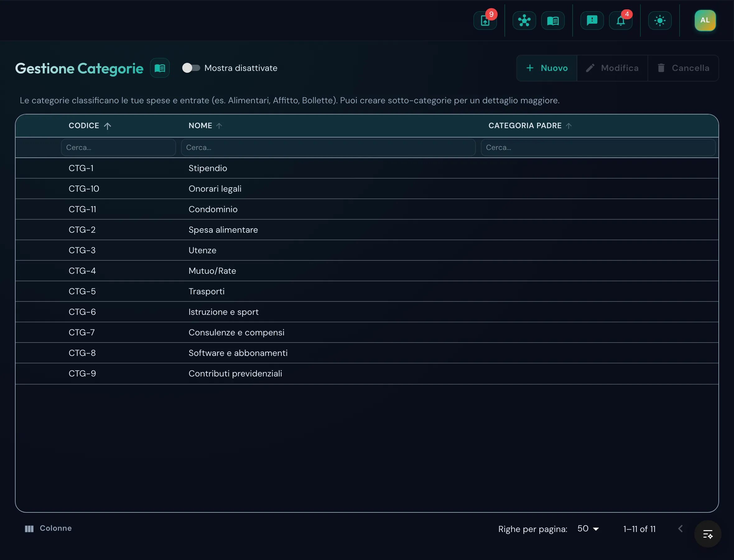Select the row named Contributi previdenziali
The image size is (734, 560).
(x=367, y=374)
